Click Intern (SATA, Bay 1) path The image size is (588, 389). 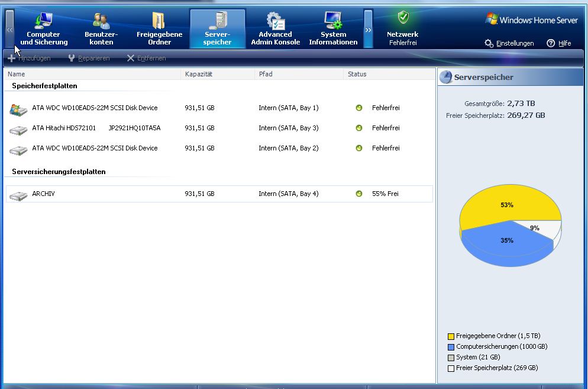coord(288,108)
